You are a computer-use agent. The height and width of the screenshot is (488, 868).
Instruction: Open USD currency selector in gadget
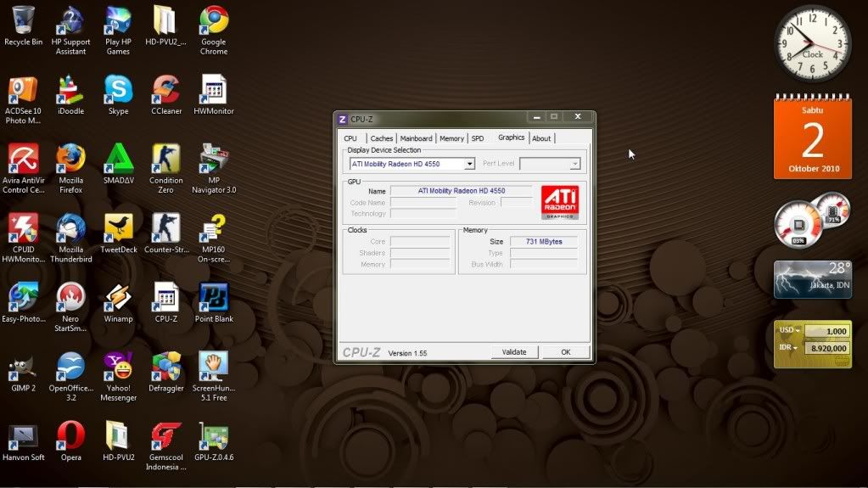pyautogui.click(x=790, y=330)
